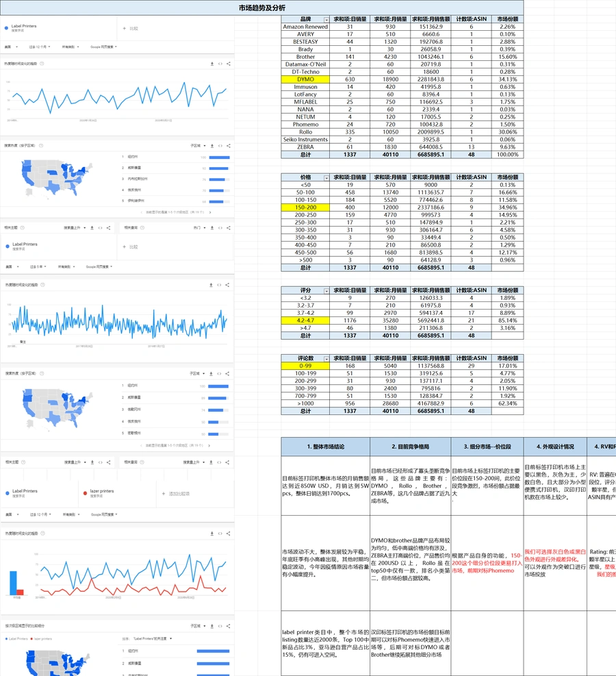Share the Label vs lazer printers comparison chart
Viewport: 616px width, 676px height.
(x=229, y=534)
